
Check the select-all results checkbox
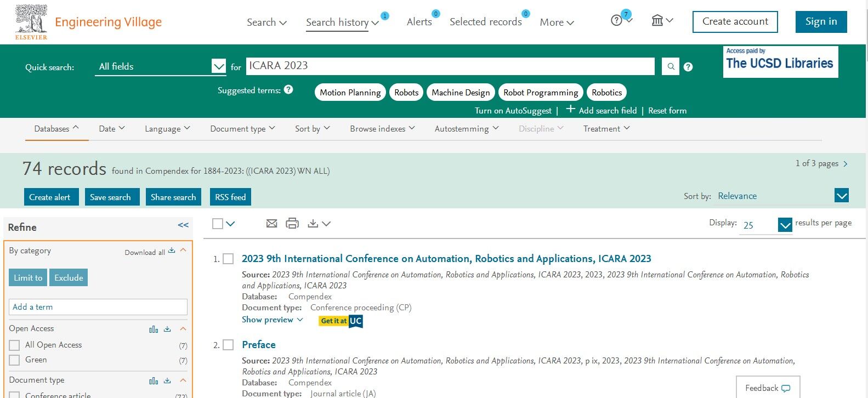[218, 224]
